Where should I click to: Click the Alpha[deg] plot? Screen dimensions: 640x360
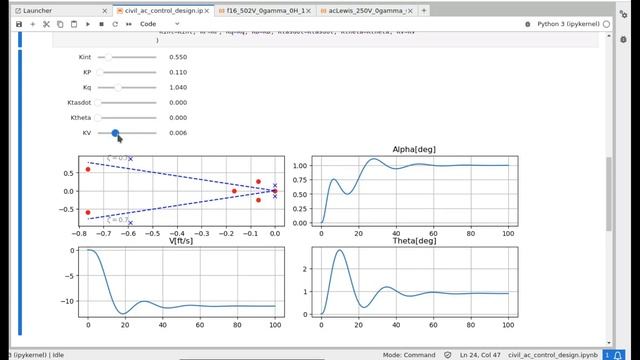(x=415, y=191)
